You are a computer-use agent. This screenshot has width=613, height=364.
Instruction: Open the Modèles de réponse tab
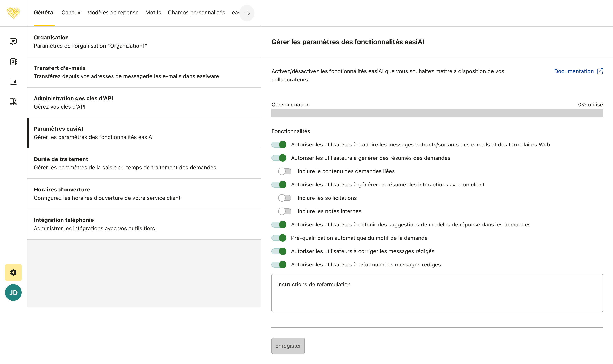click(x=113, y=13)
